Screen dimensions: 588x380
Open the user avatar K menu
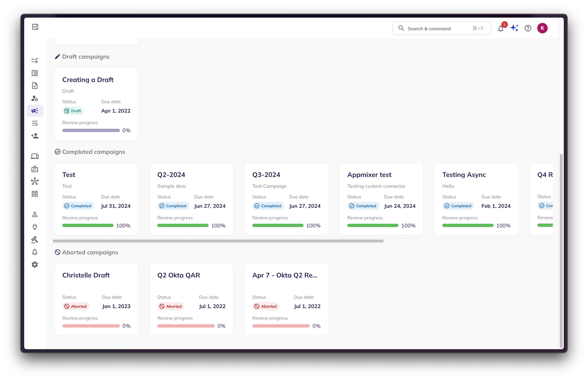tap(542, 28)
